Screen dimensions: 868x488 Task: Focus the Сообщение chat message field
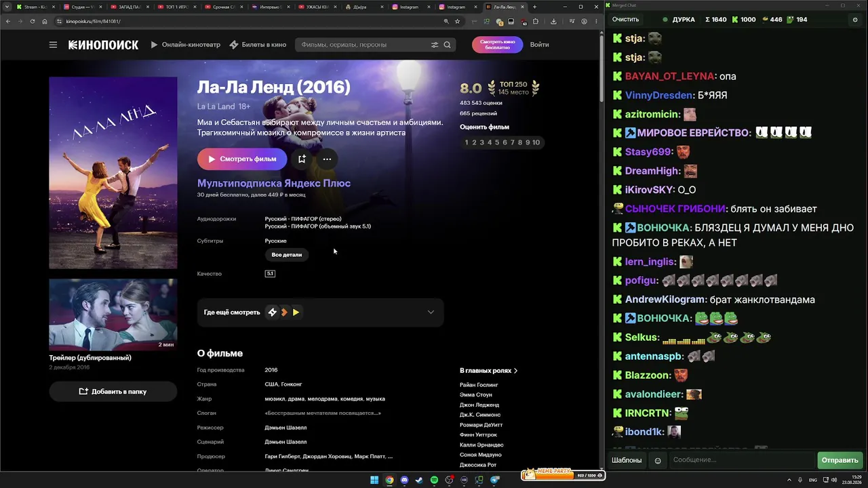pos(742,460)
